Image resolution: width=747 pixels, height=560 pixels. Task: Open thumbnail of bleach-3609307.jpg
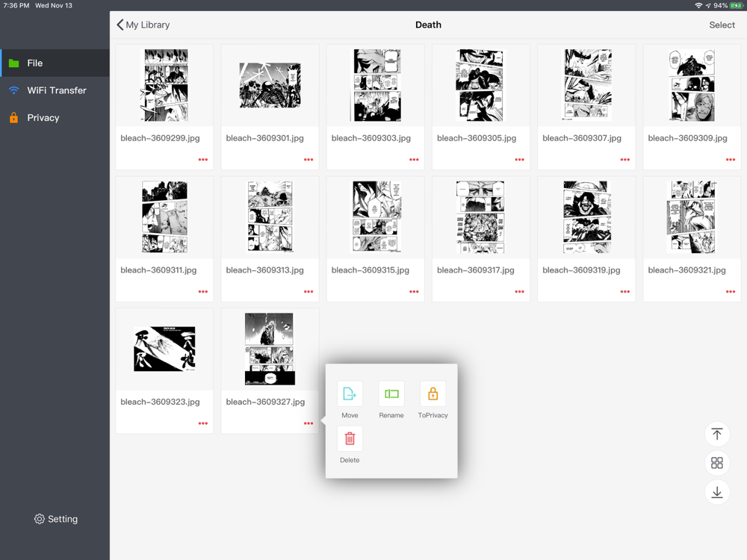[x=587, y=85]
